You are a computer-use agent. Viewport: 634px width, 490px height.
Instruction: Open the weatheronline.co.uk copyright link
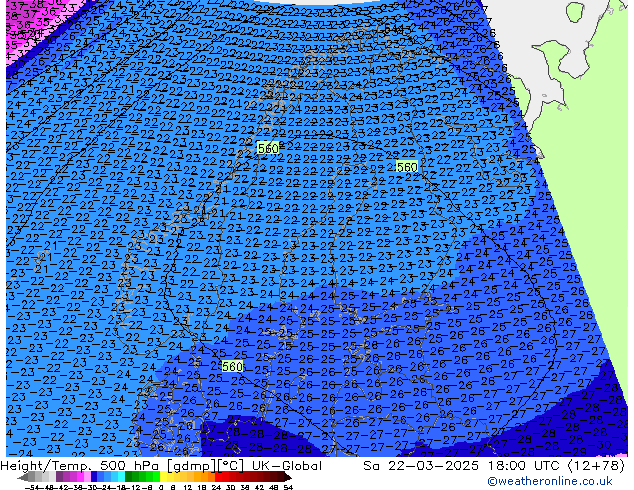coord(550,481)
